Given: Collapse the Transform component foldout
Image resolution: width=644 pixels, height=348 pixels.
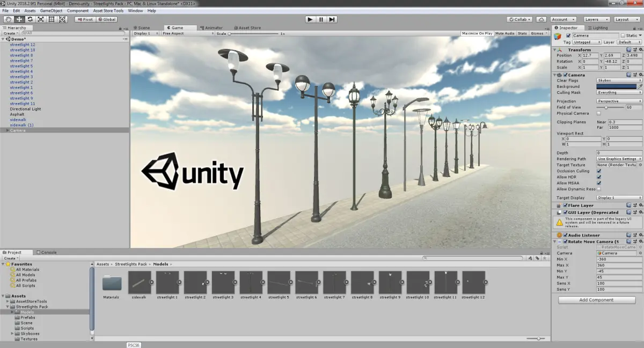Looking at the screenshot, I should point(555,49).
